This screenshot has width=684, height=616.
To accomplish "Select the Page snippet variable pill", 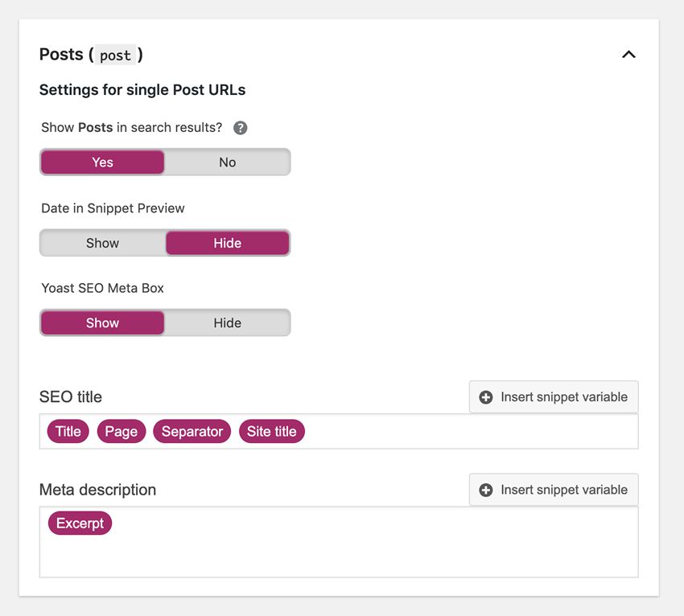I will coord(121,431).
